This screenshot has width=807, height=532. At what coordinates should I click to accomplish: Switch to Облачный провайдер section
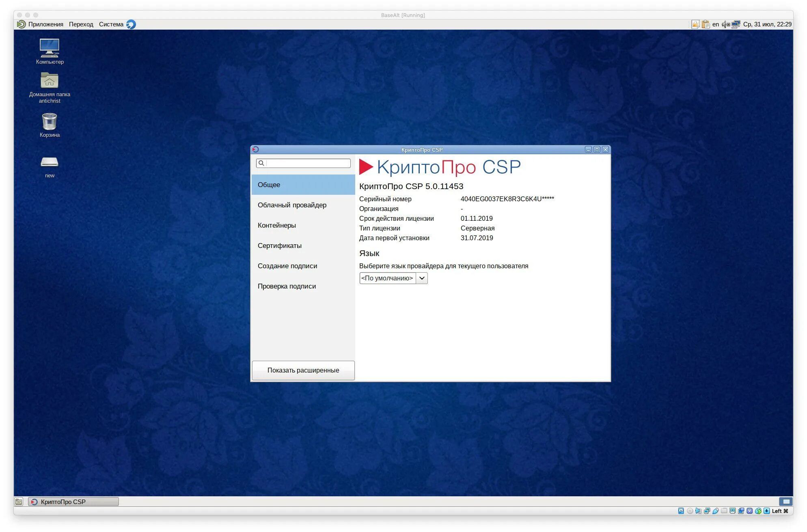tap(303, 205)
